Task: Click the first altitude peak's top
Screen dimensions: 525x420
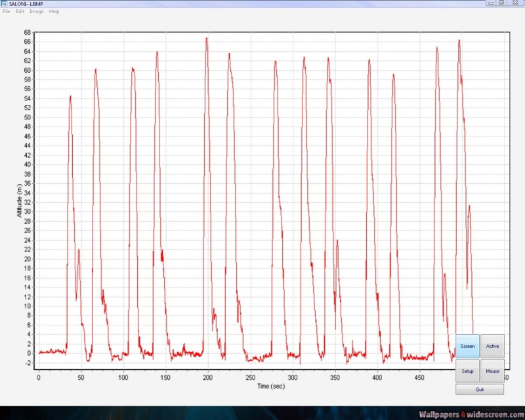Action: point(70,96)
